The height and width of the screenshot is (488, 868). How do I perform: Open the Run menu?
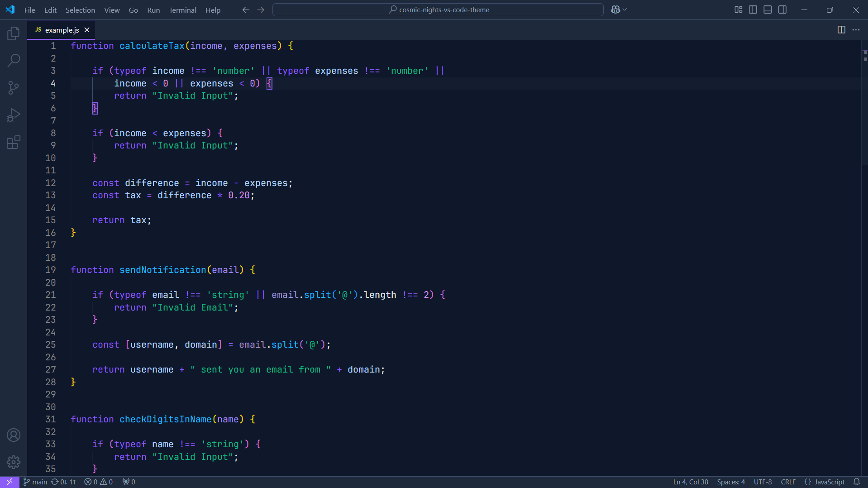pos(153,10)
